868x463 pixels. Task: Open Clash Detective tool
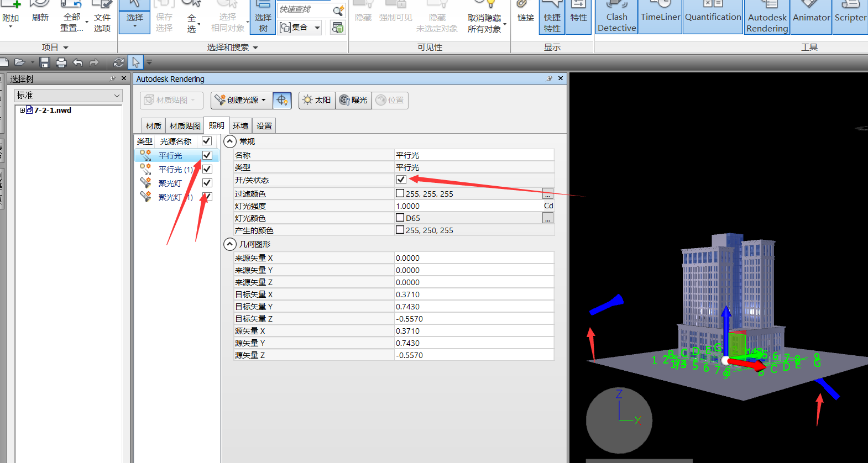[616, 17]
